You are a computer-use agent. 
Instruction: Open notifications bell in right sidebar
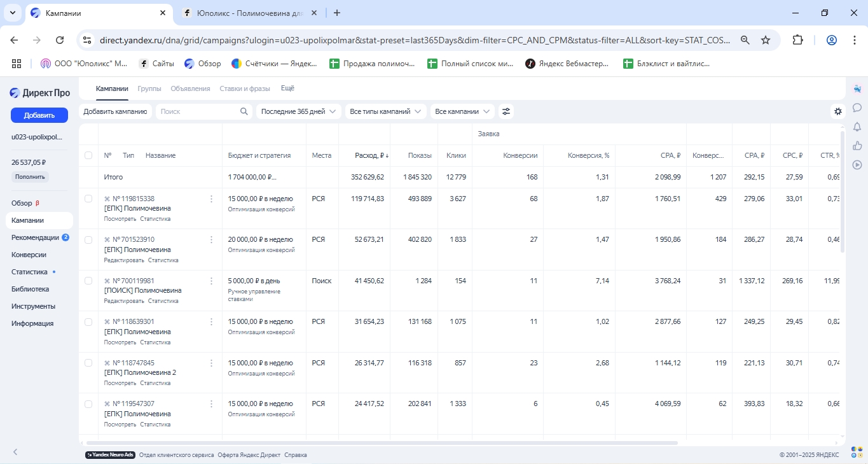[857, 127]
